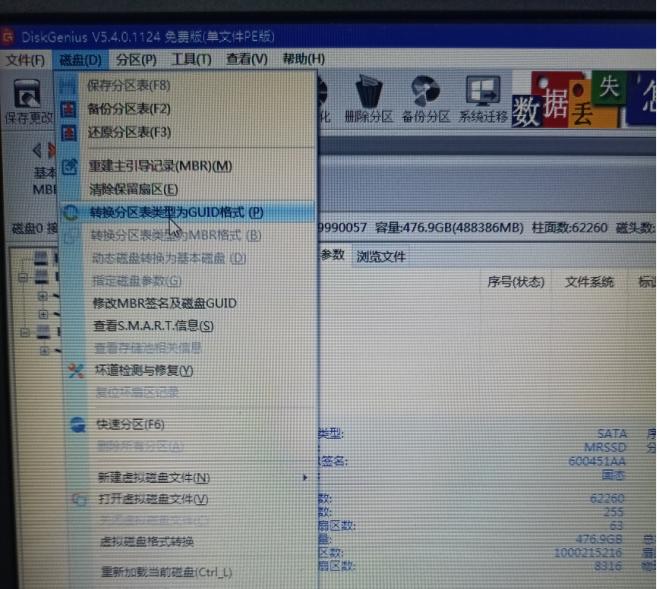Click the total sectors value 1000215216
This screenshot has height=589, width=657.
(x=588, y=553)
